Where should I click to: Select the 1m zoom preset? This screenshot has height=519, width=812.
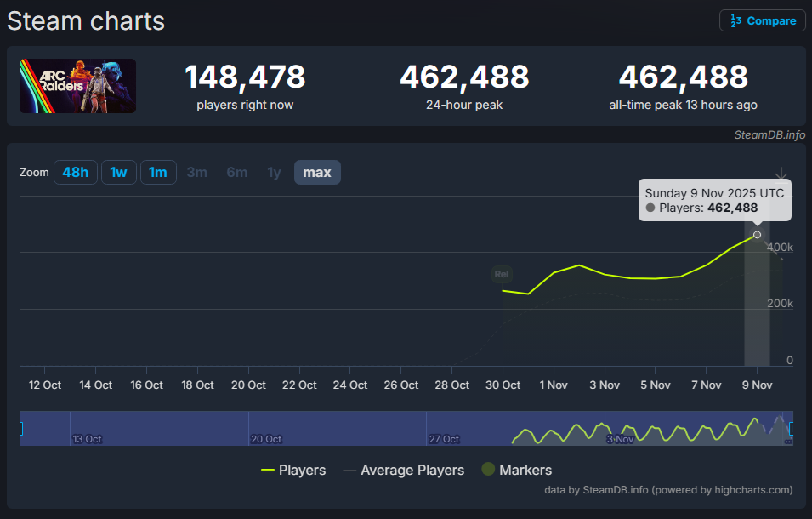pos(158,172)
